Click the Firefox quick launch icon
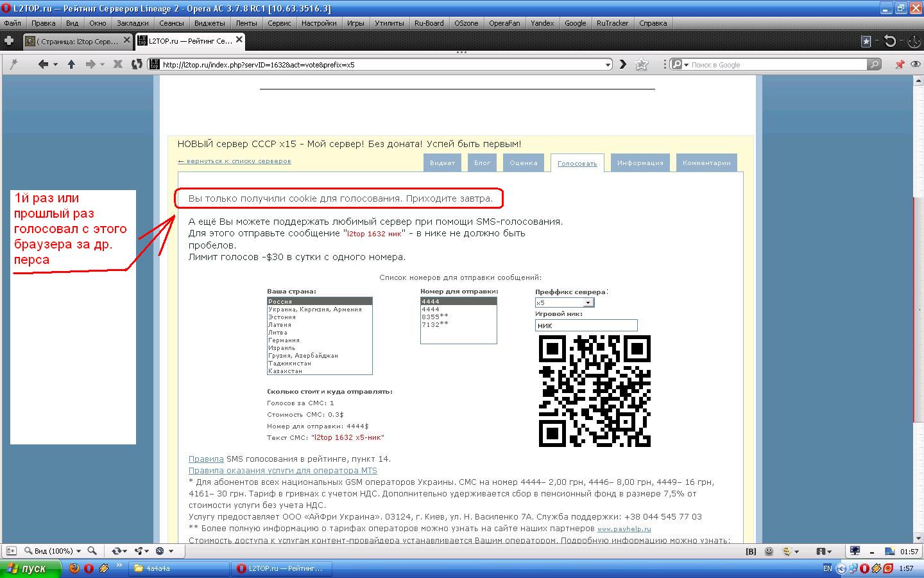 74,568
